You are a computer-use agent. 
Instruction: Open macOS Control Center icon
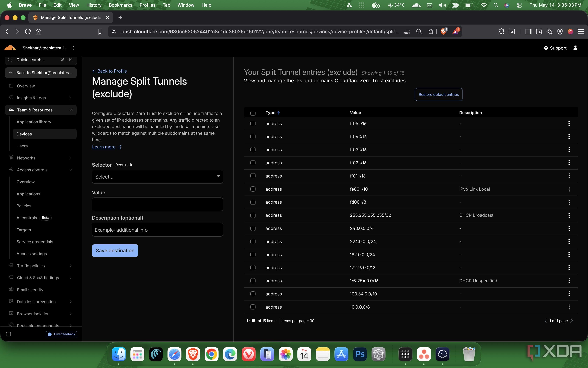pos(519,5)
